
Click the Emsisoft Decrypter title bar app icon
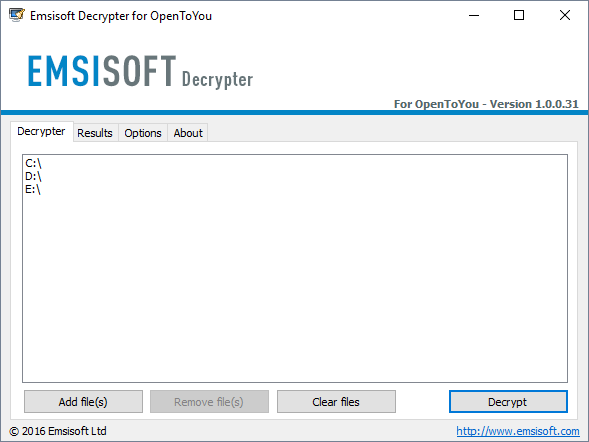(x=17, y=15)
